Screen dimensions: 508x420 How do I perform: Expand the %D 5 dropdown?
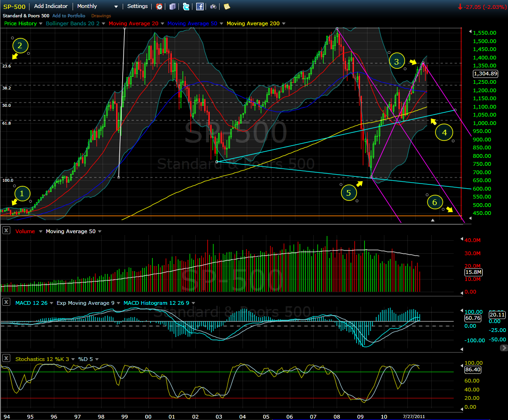coord(97,359)
